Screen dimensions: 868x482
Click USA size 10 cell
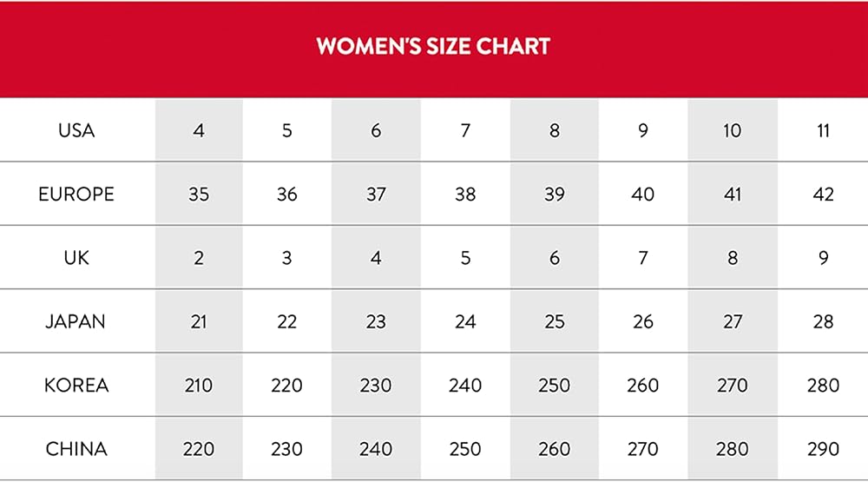733,131
